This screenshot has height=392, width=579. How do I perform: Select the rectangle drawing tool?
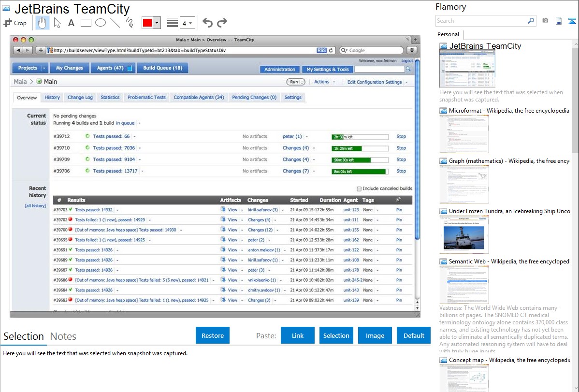[x=86, y=23]
